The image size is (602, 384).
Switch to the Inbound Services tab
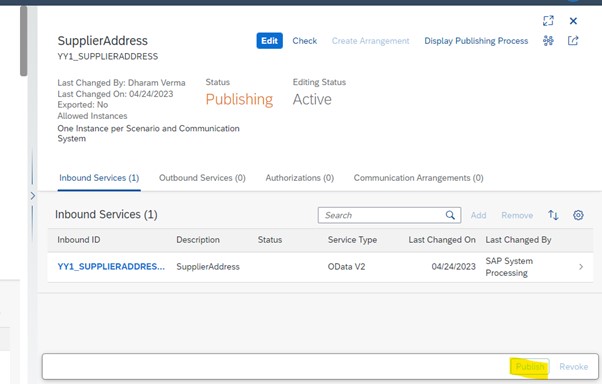click(x=99, y=178)
